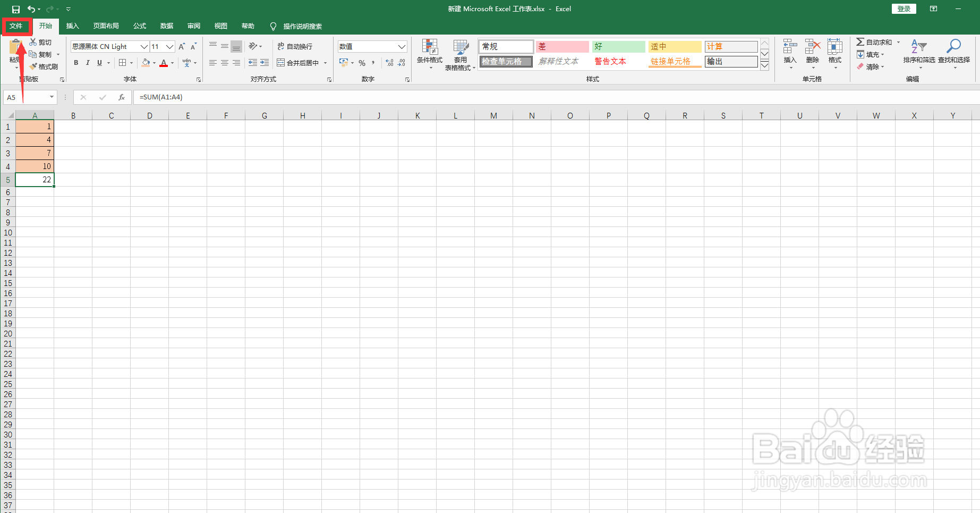Switch to Review (审阅) tab
980x513 pixels.
click(x=194, y=26)
